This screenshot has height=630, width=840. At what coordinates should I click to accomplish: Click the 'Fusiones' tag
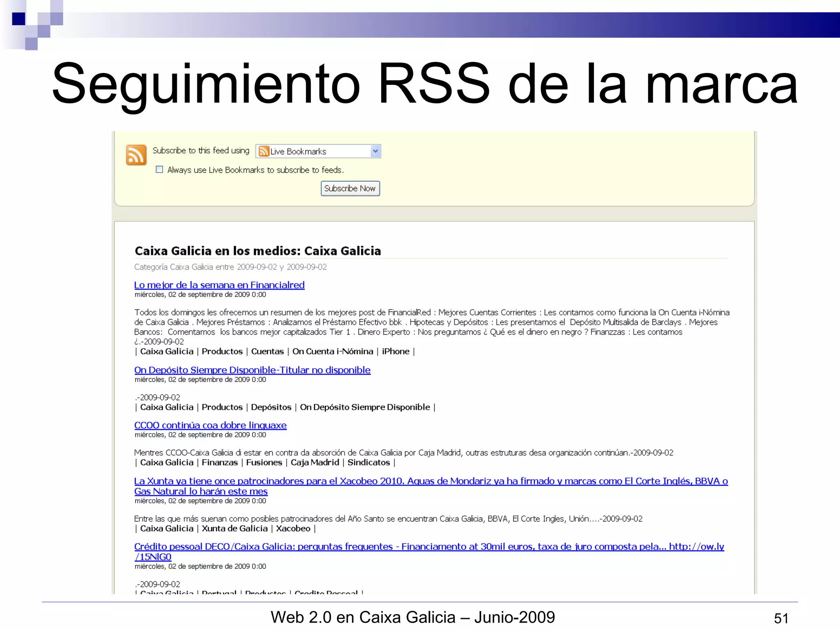[x=264, y=463]
